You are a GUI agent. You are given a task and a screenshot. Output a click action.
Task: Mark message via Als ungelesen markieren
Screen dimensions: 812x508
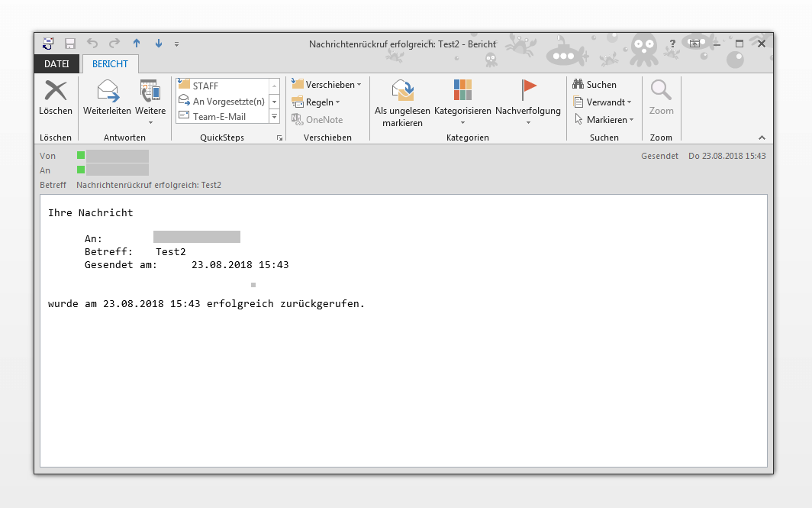click(402, 92)
